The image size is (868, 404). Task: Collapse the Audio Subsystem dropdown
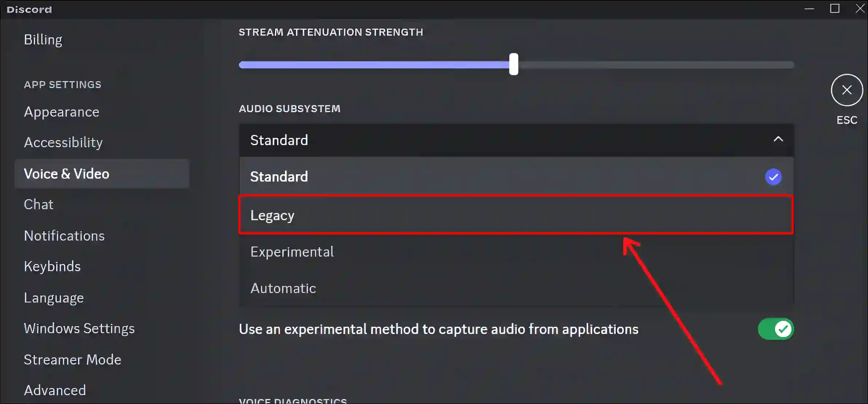click(x=778, y=139)
